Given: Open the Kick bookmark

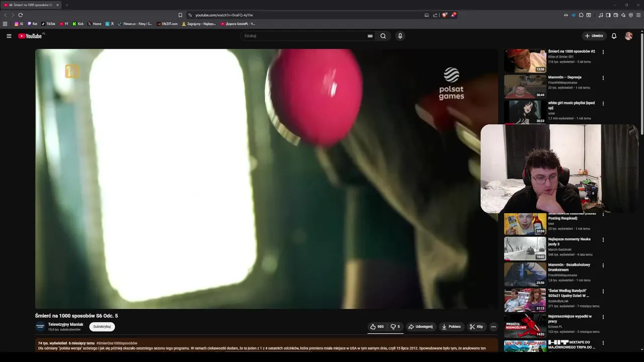Looking at the screenshot, I should 78,24.
